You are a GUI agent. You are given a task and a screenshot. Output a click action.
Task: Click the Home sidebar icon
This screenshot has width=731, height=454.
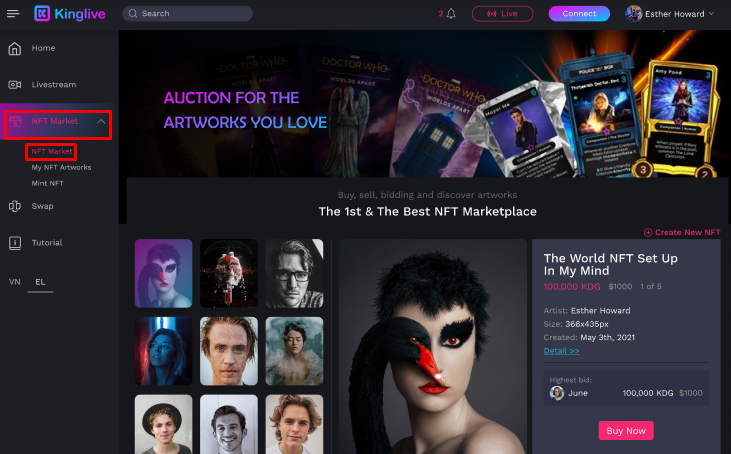pos(15,48)
